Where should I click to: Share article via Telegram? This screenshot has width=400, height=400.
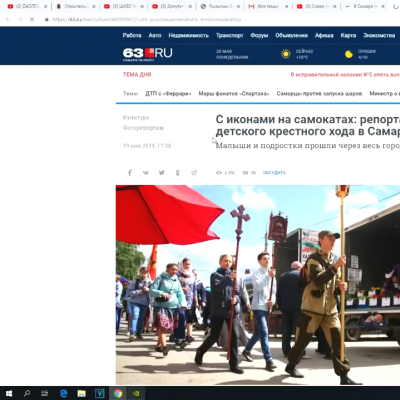194,173
